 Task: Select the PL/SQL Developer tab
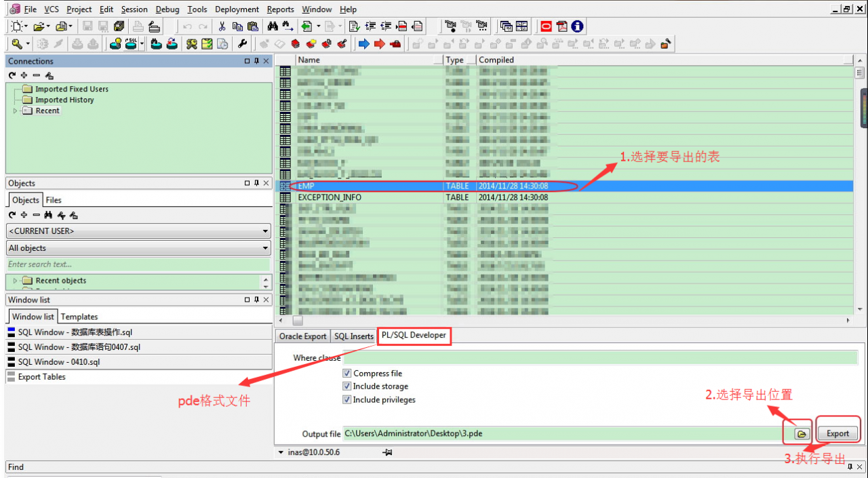point(414,335)
